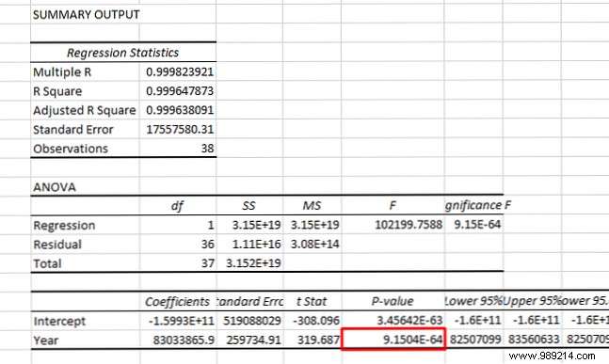This screenshot has width=609, height=364.
Task: Click the Total df value 37
Action: [x=207, y=263]
